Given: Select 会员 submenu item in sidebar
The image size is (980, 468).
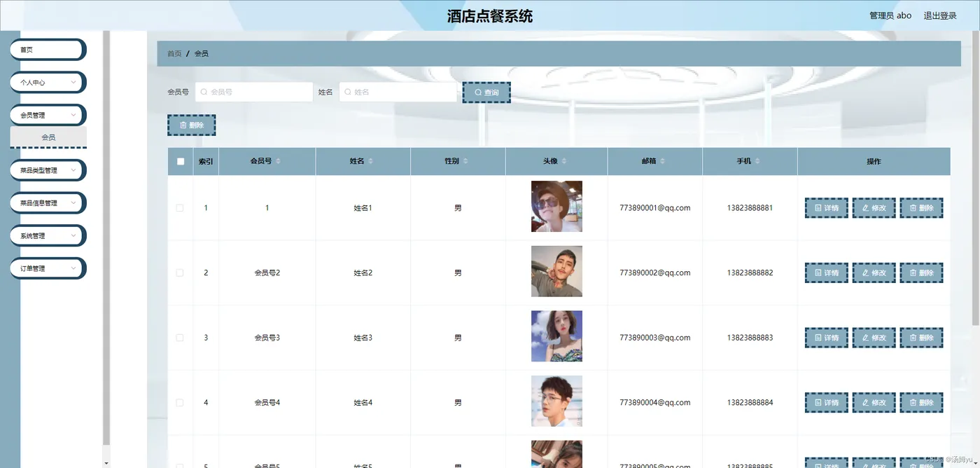Looking at the screenshot, I should 48,137.
